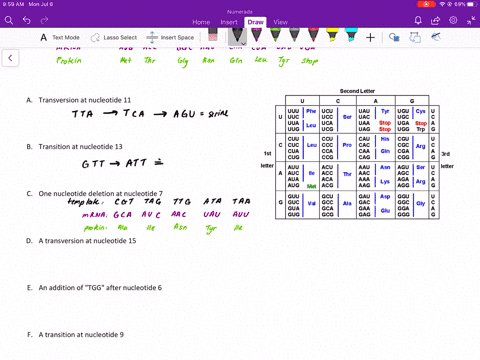Viewport: 480px width, 360px height.
Task: Tap the battery status icon
Action: point(472,4)
